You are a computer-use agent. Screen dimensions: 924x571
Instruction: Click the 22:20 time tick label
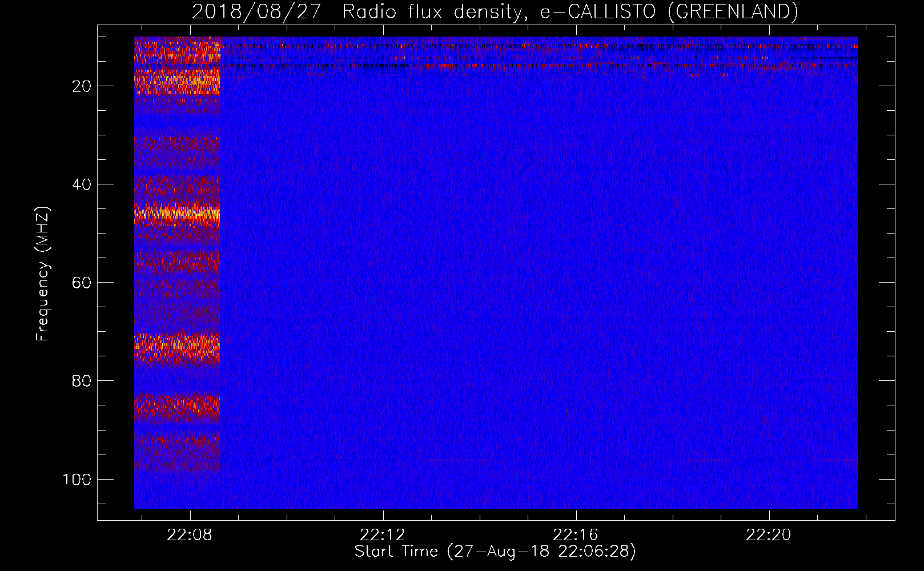(769, 535)
